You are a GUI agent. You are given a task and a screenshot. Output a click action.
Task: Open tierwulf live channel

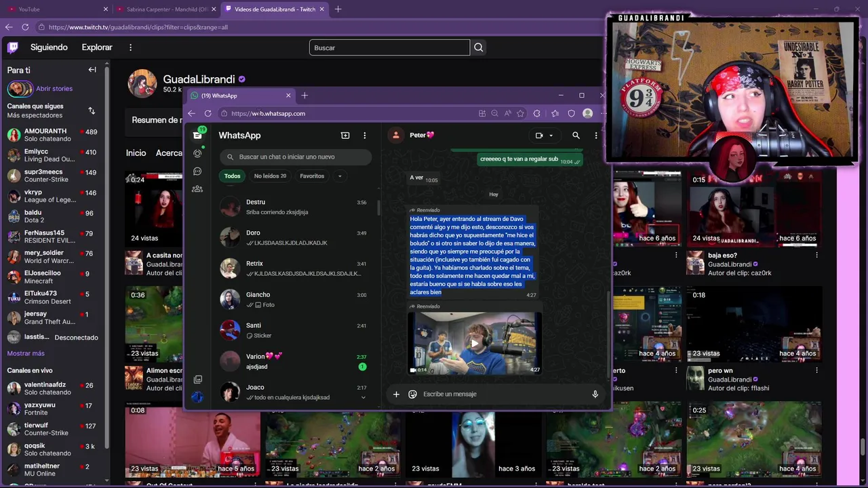tap(53, 429)
